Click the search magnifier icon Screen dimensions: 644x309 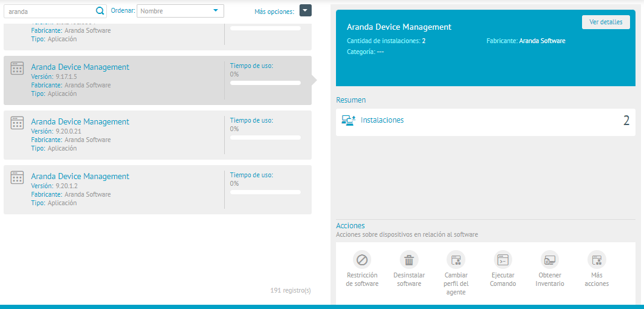100,11
